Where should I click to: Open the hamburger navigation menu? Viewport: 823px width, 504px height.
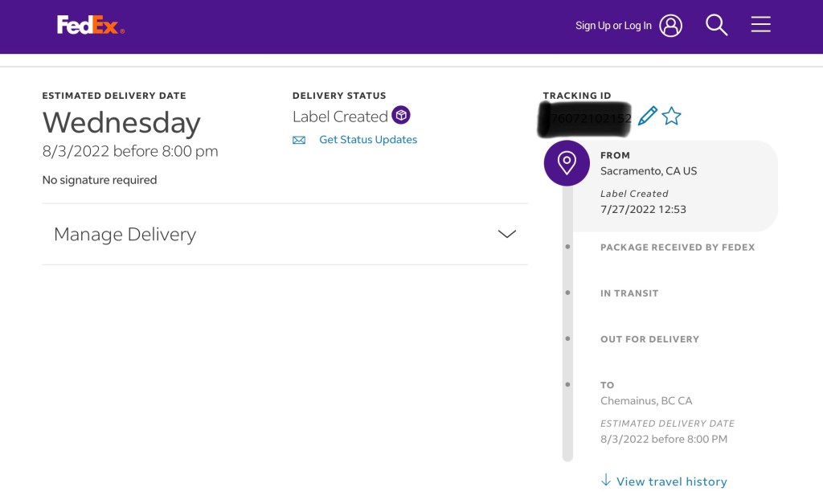[760, 25]
